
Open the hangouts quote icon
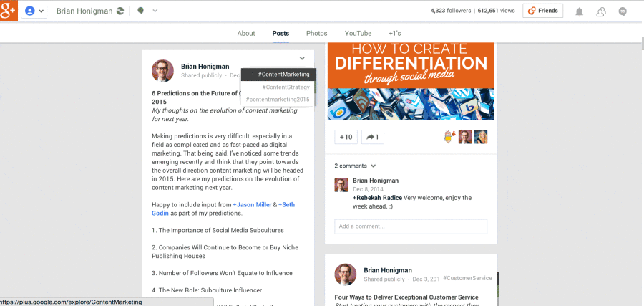pos(623,11)
